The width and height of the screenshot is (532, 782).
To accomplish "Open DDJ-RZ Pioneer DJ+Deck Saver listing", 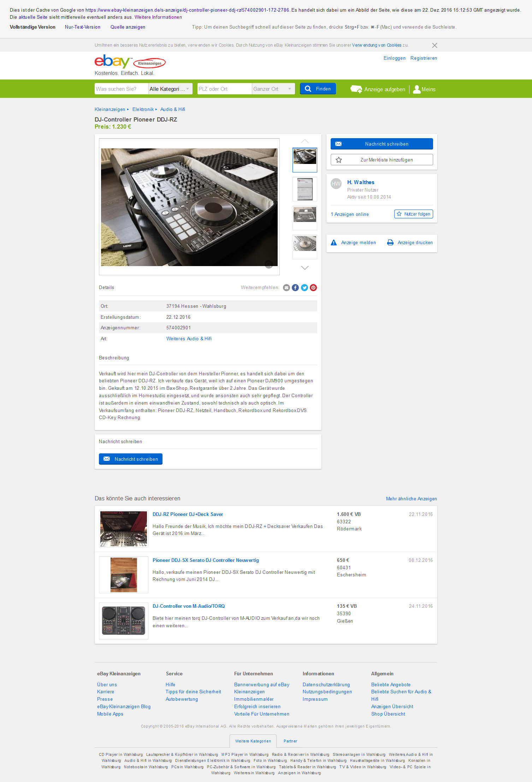I will (x=188, y=515).
